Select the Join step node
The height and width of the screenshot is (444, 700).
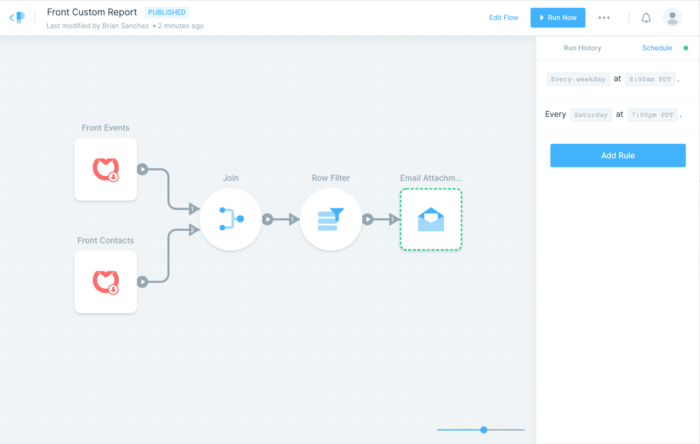(x=231, y=219)
